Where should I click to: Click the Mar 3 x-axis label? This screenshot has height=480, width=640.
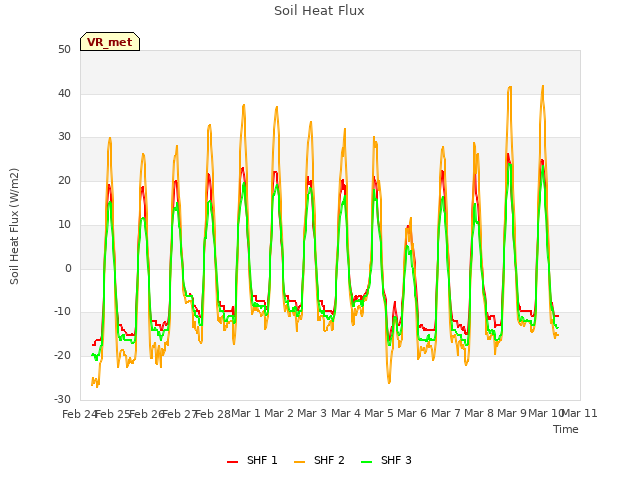(x=312, y=413)
